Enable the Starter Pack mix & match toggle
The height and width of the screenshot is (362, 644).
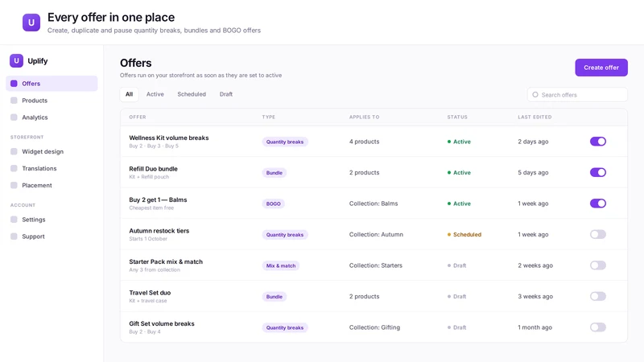[598, 265]
